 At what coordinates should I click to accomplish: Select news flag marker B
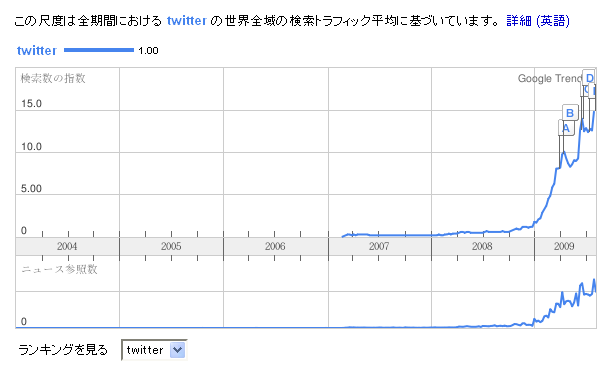pos(570,113)
